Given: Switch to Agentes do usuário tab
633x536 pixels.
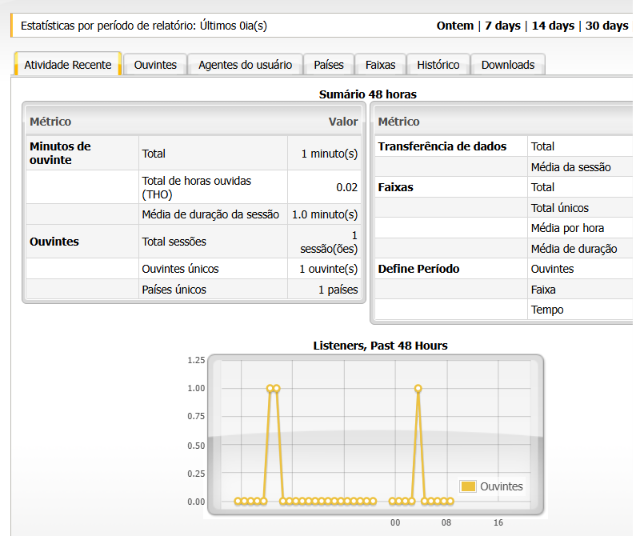Looking at the screenshot, I should [245, 65].
